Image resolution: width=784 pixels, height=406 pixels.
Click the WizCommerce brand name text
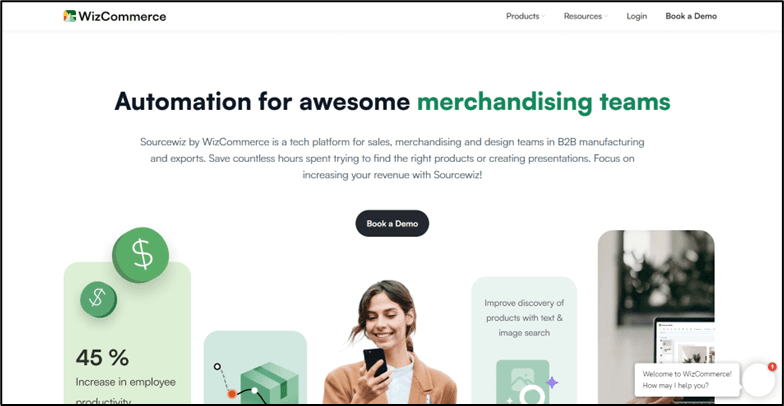(x=122, y=16)
